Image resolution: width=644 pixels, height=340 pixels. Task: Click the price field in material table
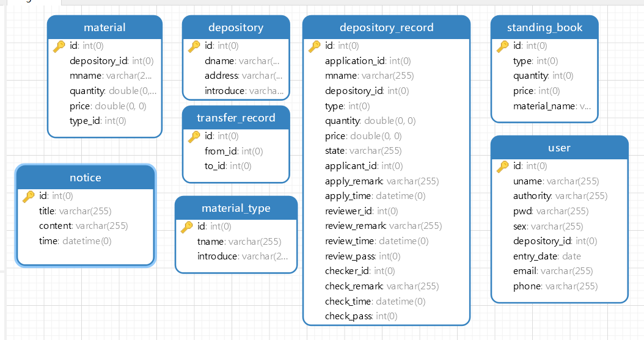click(x=108, y=106)
